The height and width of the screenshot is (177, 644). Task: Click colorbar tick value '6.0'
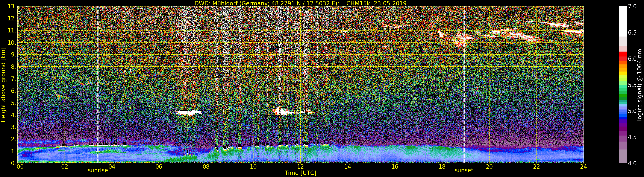[632, 59]
